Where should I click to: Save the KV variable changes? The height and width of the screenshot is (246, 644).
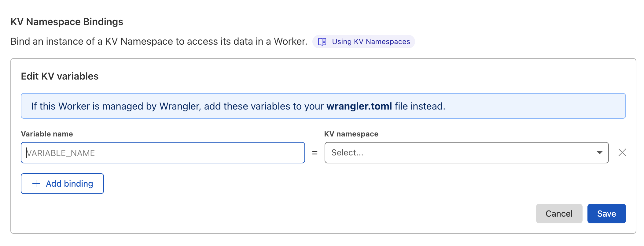(x=606, y=213)
